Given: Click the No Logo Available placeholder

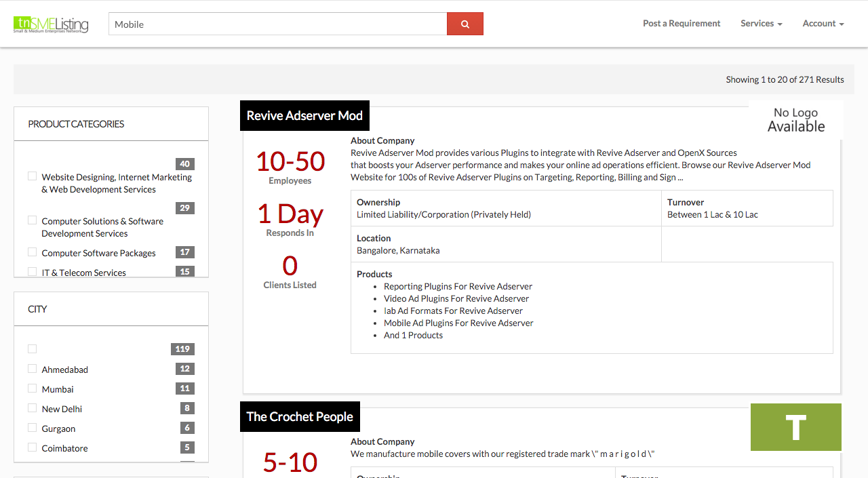Looking at the screenshot, I should (x=796, y=120).
